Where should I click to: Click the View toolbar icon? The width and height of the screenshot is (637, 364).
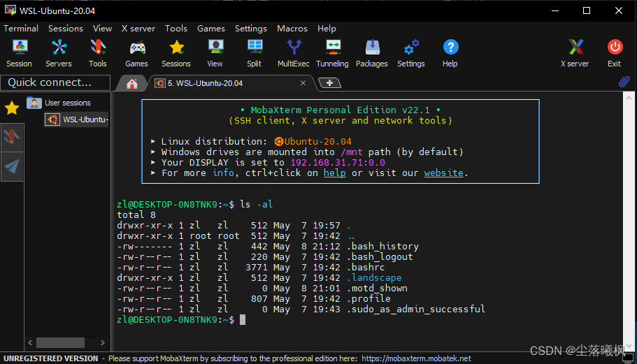(215, 53)
